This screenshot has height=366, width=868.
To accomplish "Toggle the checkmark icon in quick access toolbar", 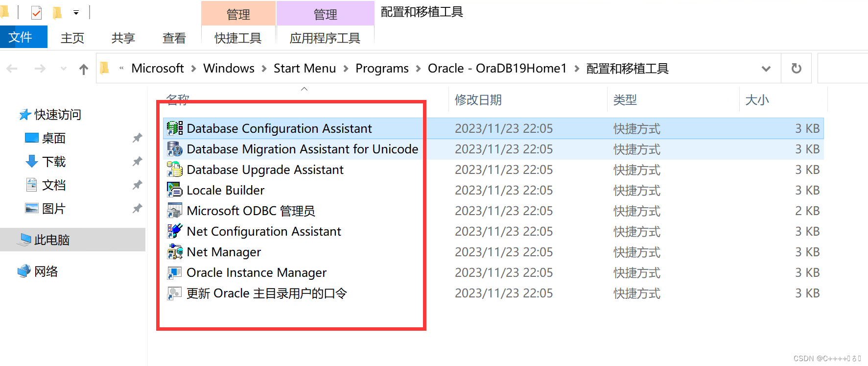I will 37,13.
